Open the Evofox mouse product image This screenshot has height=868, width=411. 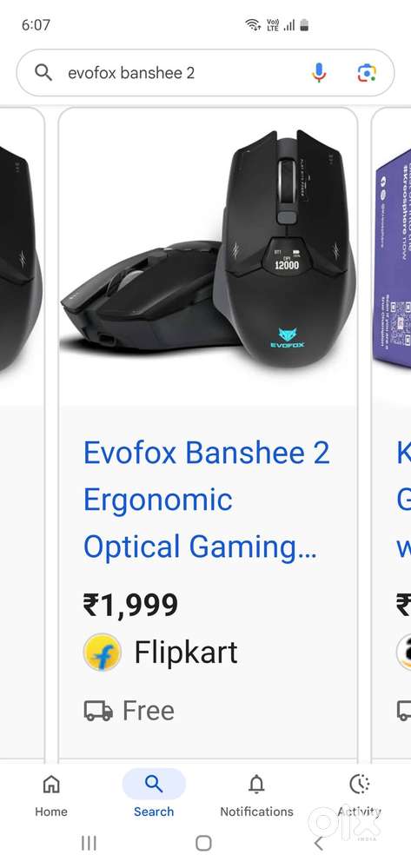point(208,256)
